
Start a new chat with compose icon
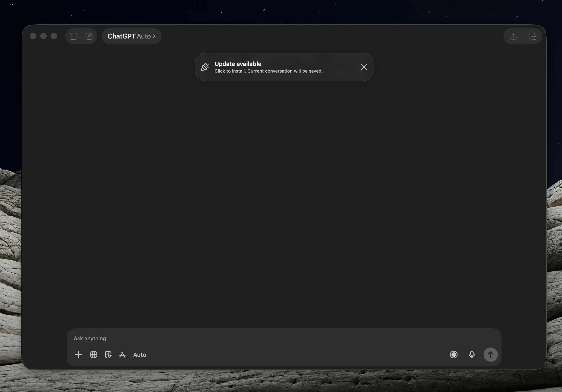pos(89,36)
